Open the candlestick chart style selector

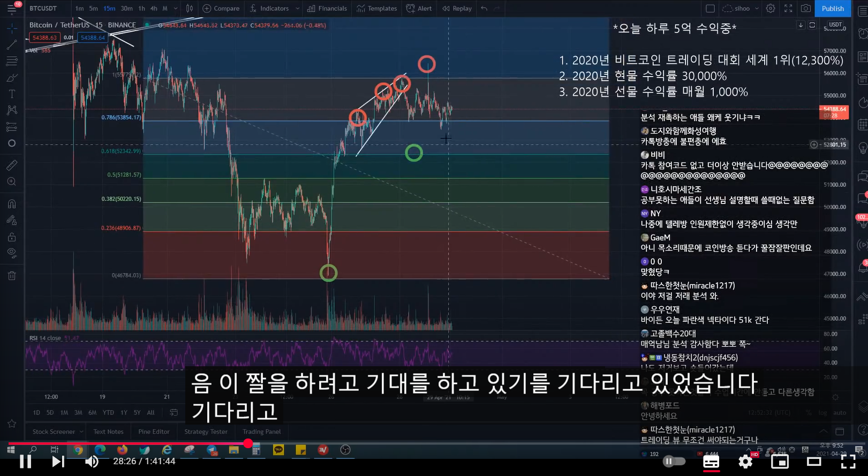click(190, 9)
